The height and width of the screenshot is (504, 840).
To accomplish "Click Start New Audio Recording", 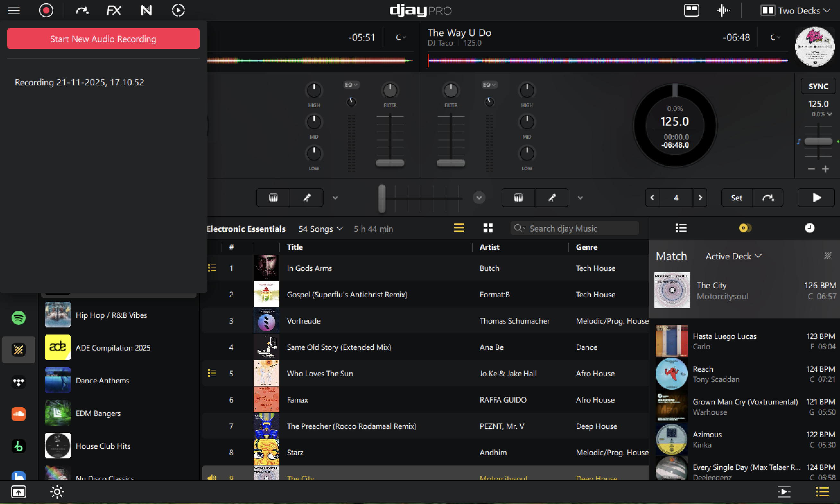I will coord(103,39).
